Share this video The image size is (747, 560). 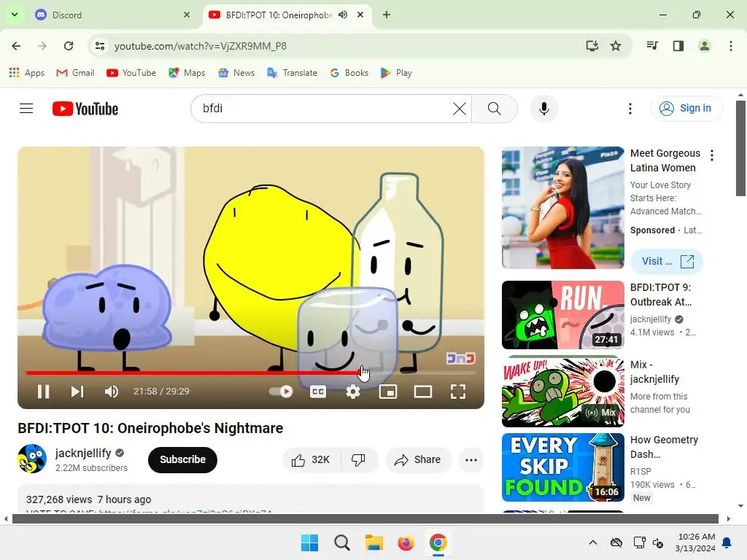click(x=418, y=459)
